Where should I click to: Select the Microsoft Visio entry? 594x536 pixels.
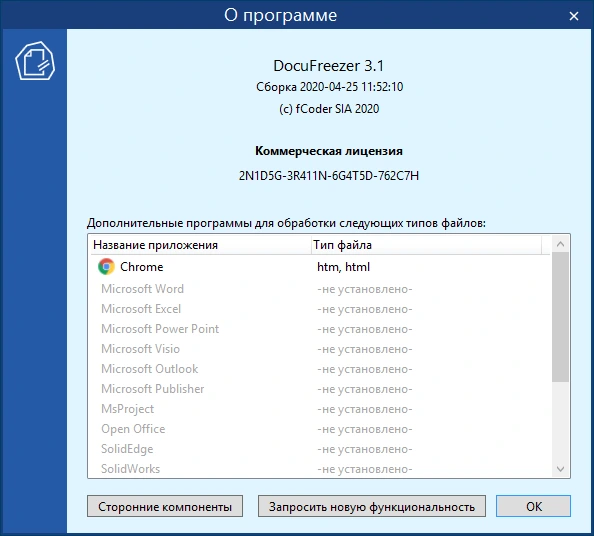click(320, 349)
